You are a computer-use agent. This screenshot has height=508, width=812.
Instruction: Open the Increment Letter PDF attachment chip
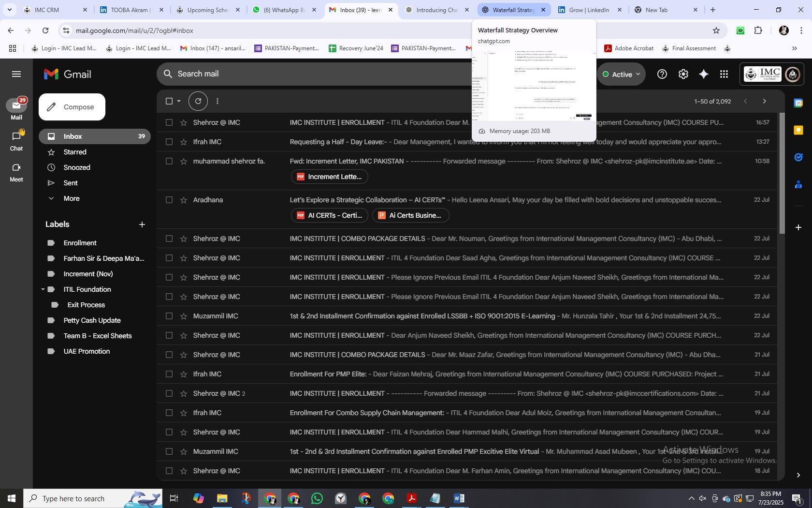330,177
